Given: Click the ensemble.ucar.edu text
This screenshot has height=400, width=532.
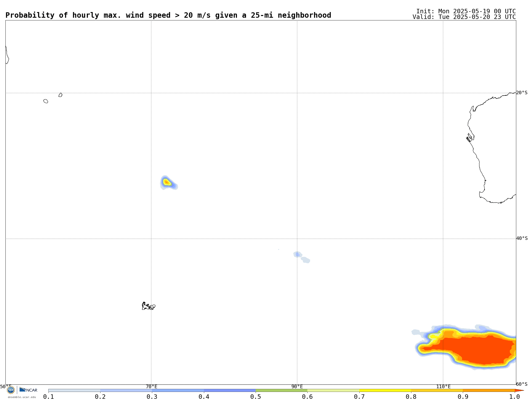Looking at the screenshot, I should pos(22,397).
